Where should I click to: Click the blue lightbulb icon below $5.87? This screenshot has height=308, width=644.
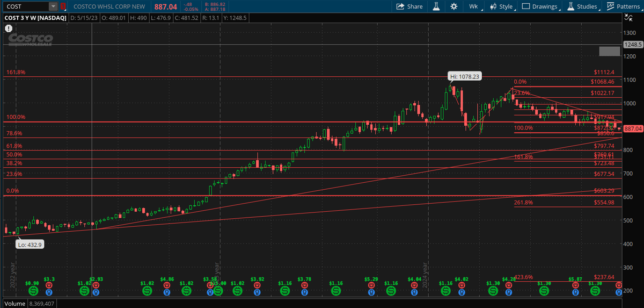[576, 292]
